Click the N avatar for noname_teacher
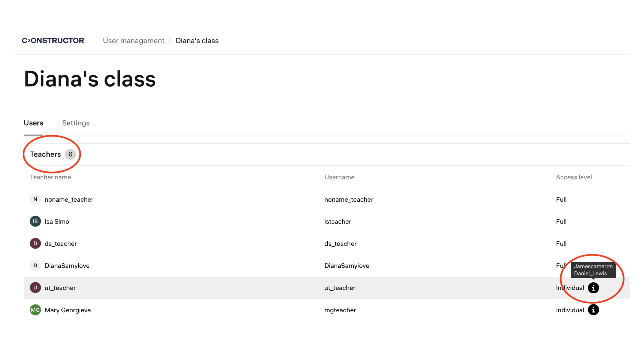Viewport: 644px width, 354px height. 35,199
